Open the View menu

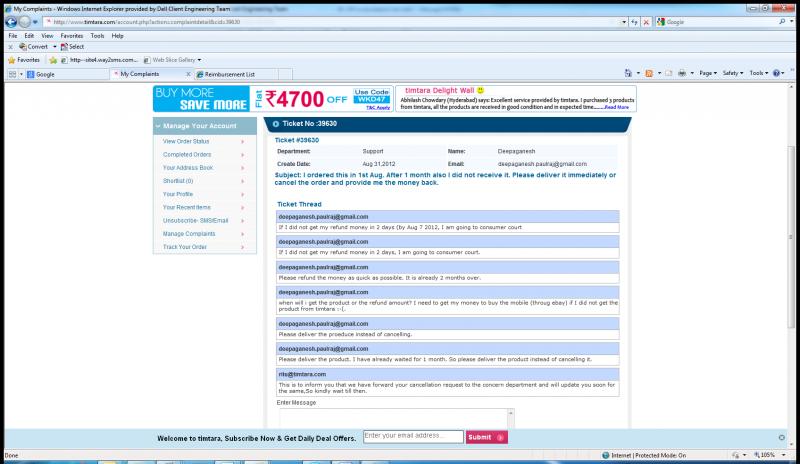[x=47, y=36]
